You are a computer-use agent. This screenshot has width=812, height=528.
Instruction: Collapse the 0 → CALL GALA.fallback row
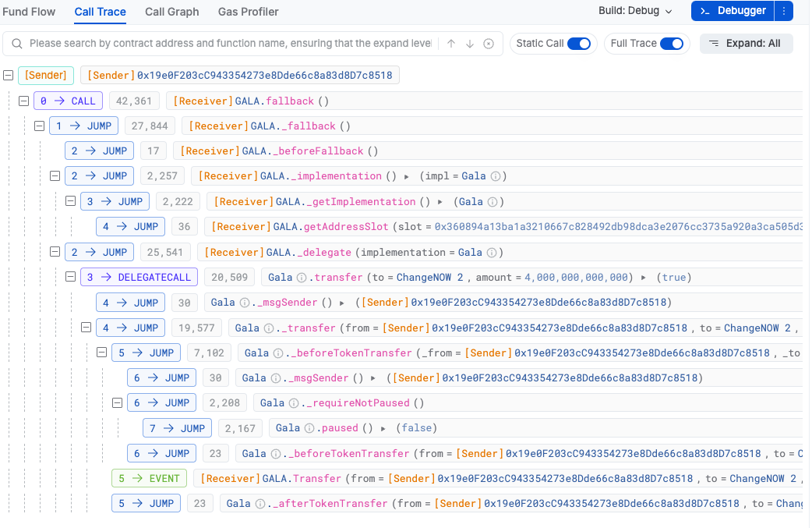[23, 101]
